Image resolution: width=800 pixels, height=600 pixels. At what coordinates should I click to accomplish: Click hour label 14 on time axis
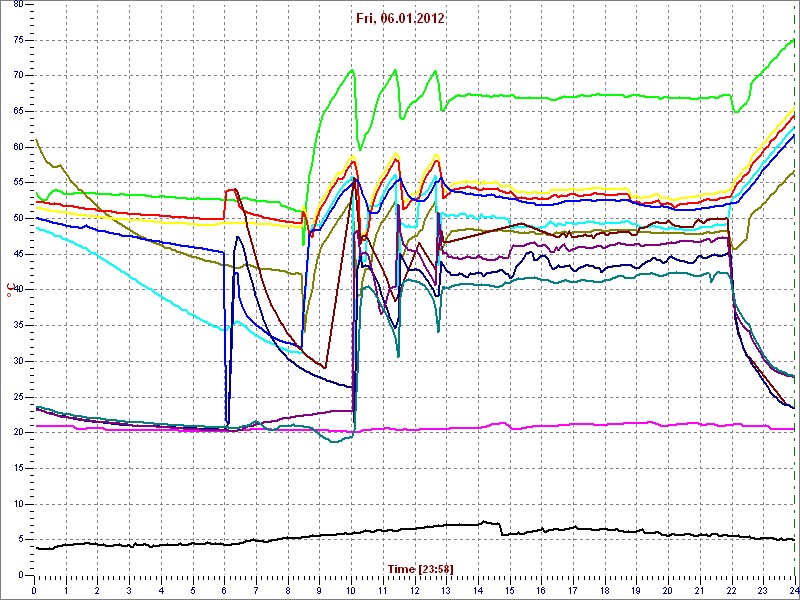[478, 589]
